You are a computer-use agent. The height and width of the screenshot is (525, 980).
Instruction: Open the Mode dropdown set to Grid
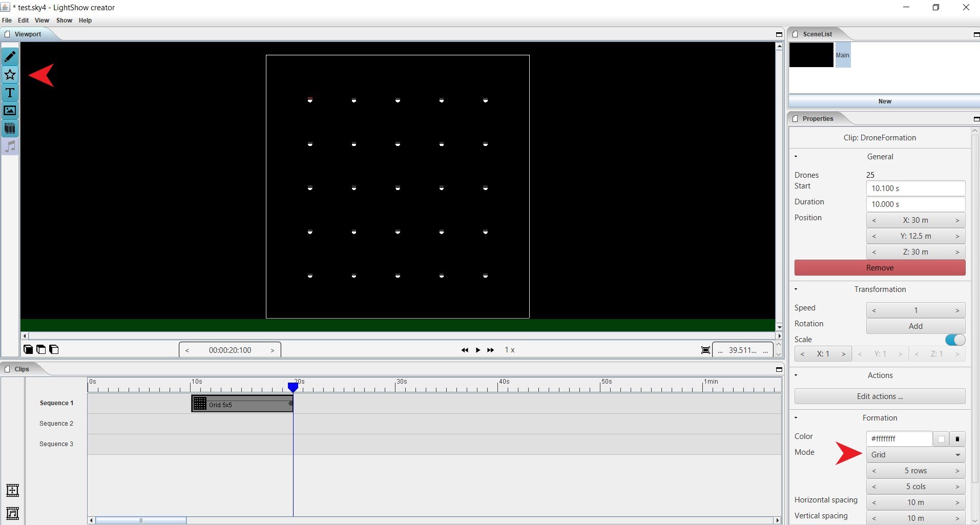tap(915, 455)
